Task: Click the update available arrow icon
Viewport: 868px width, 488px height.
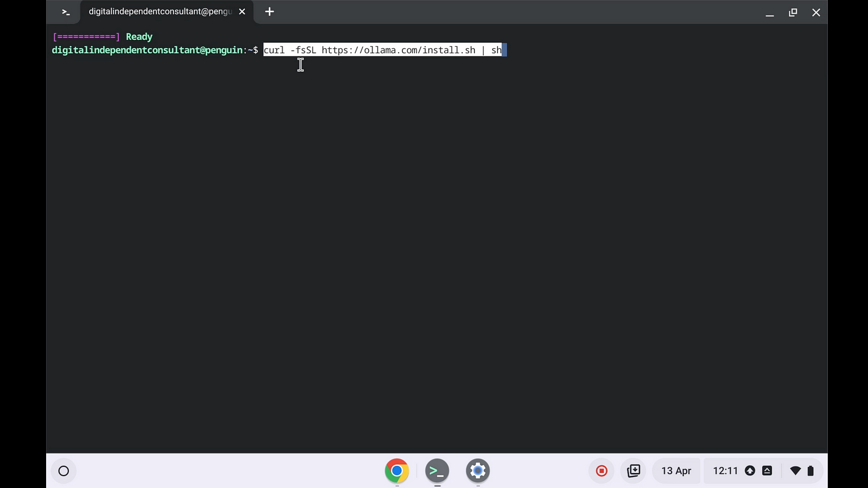Action: pos(750,471)
